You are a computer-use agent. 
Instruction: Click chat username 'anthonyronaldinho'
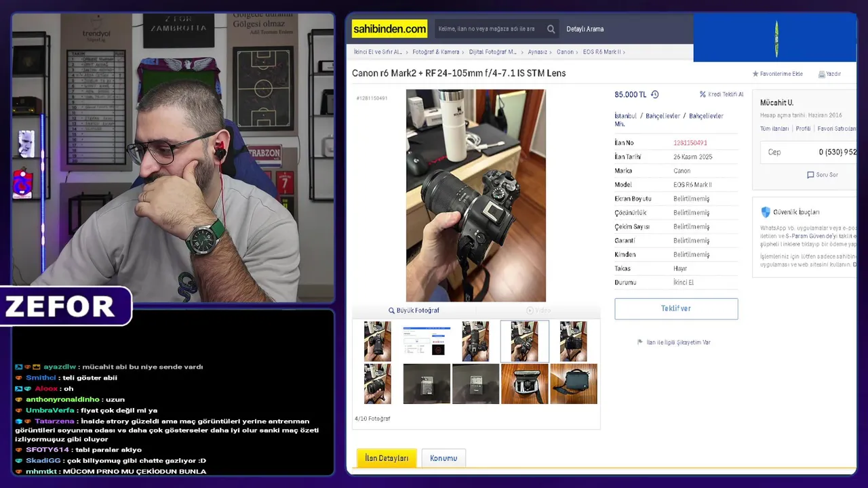[x=62, y=399]
